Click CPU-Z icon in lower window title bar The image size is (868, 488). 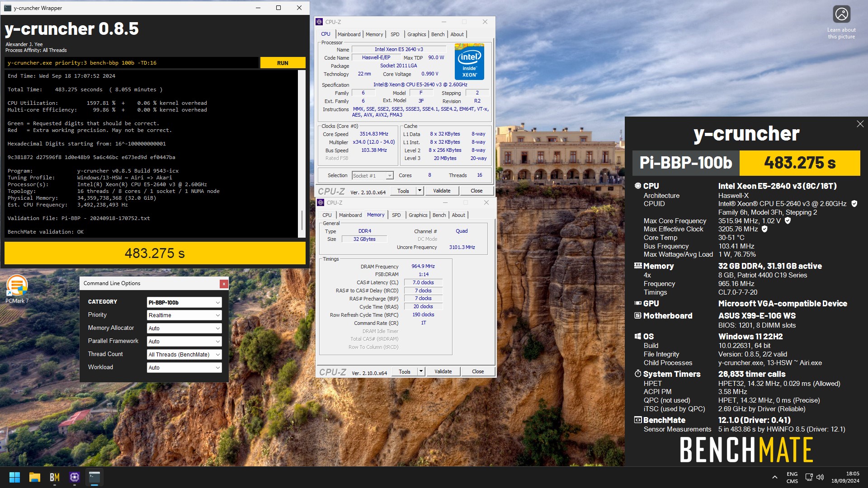pos(321,202)
